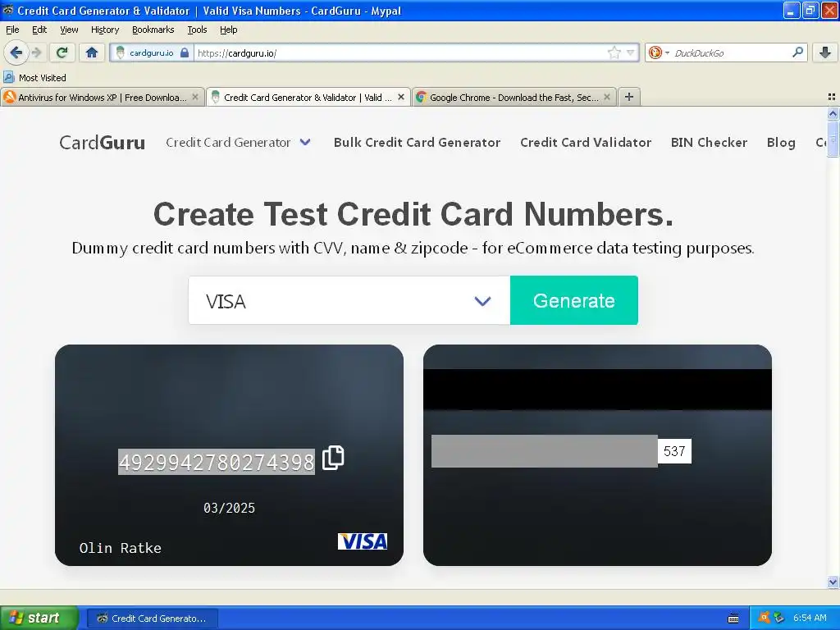840x630 pixels.
Task: Copy the card number with the copy icon
Action: point(333,458)
